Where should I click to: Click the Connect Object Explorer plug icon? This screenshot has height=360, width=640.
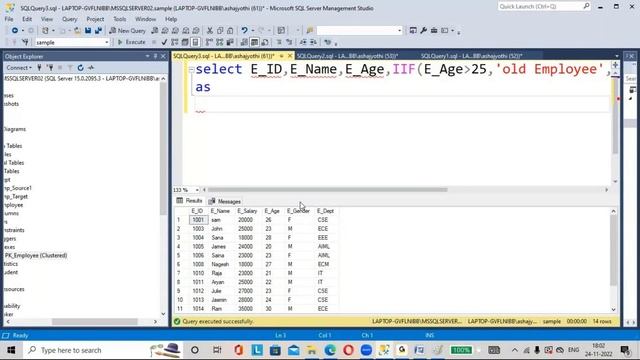pyautogui.click(x=40, y=68)
